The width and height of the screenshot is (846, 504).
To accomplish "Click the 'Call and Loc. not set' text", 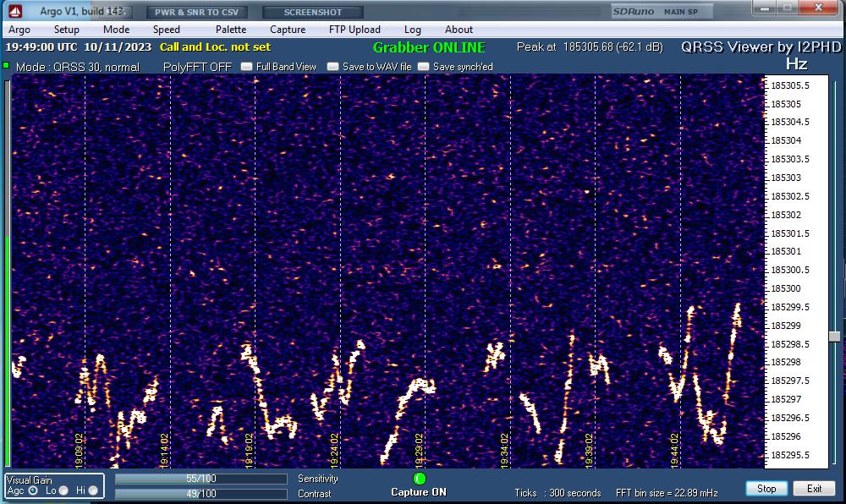I will pos(215,47).
